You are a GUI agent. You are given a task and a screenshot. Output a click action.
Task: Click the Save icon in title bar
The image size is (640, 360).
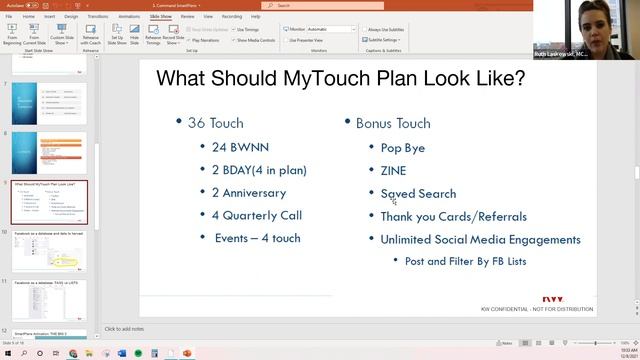(46, 6)
